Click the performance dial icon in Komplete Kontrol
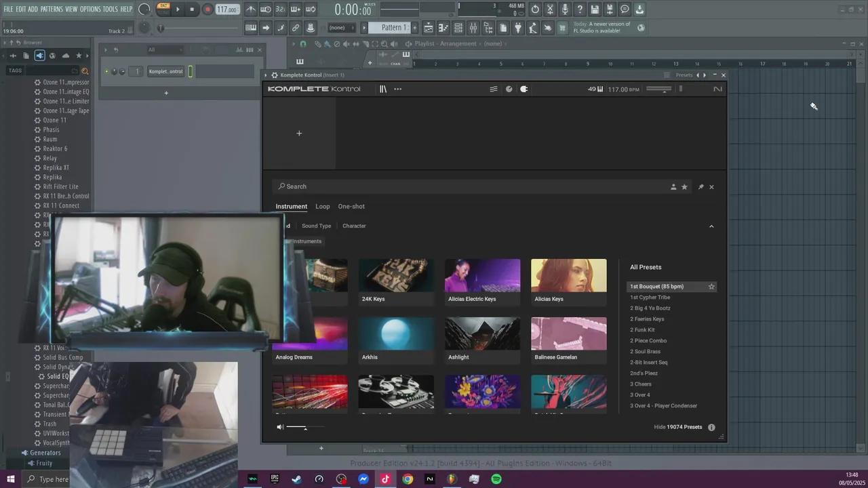Image resolution: width=868 pixels, height=488 pixels. pos(509,89)
